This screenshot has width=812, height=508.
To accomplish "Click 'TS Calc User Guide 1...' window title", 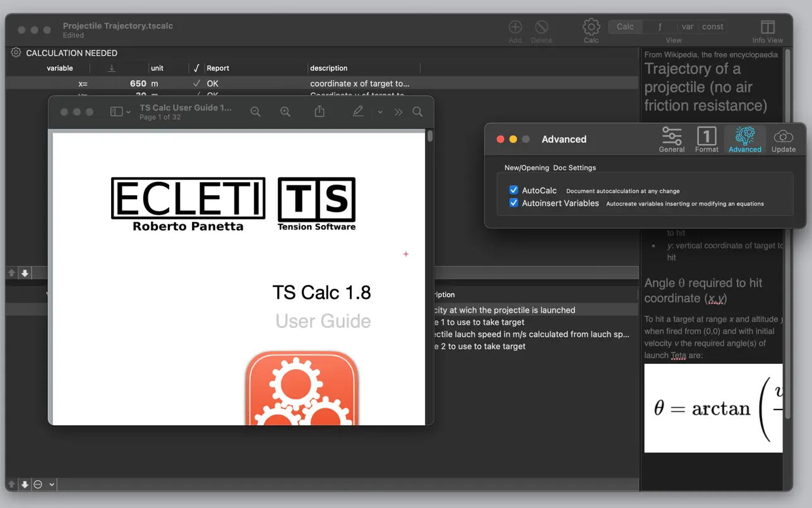I will (185, 107).
